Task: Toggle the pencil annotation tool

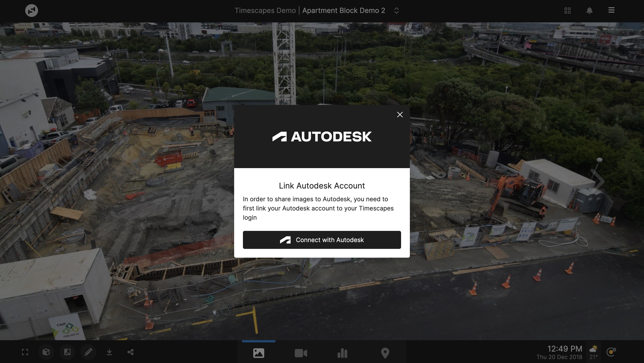Action: click(88, 352)
